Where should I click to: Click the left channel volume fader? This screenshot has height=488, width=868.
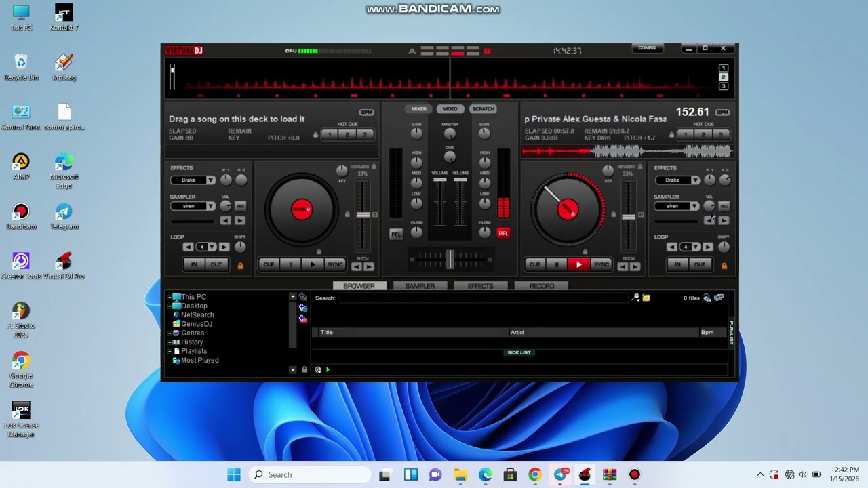[440, 180]
